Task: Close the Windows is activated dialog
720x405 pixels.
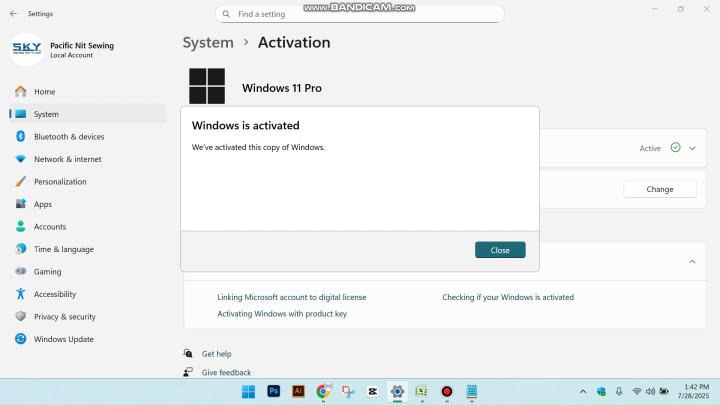Action: (500, 250)
